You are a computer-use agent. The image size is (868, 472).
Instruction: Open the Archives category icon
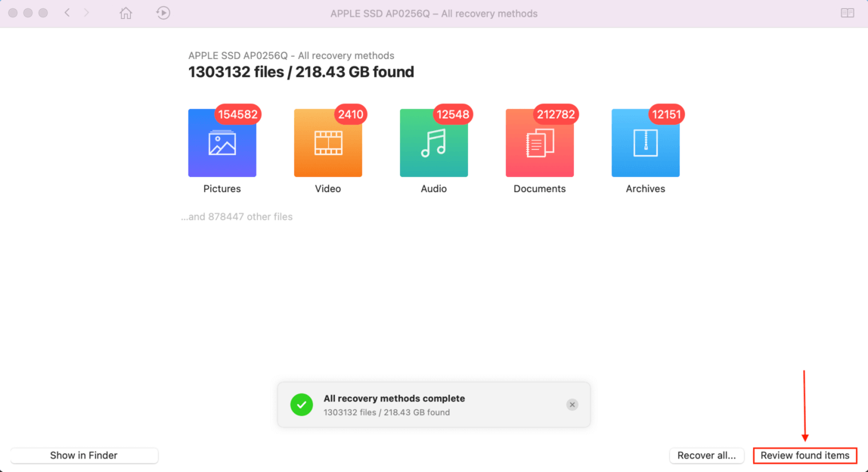pyautogui.click(x=646, y=143)
